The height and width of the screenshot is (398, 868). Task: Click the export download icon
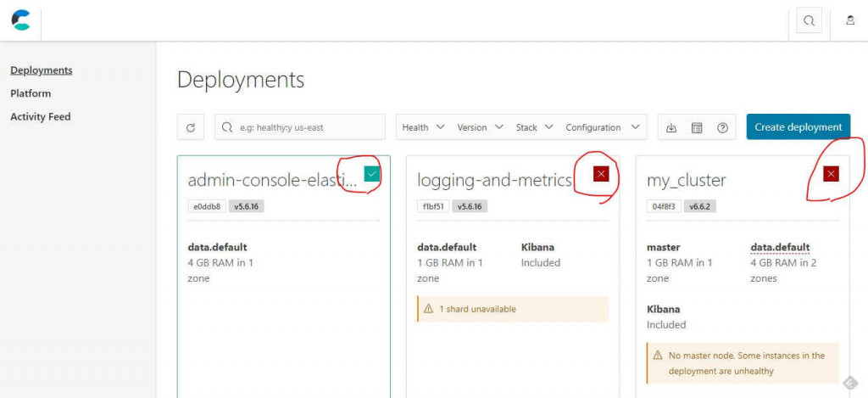click(x=671, y=127)
